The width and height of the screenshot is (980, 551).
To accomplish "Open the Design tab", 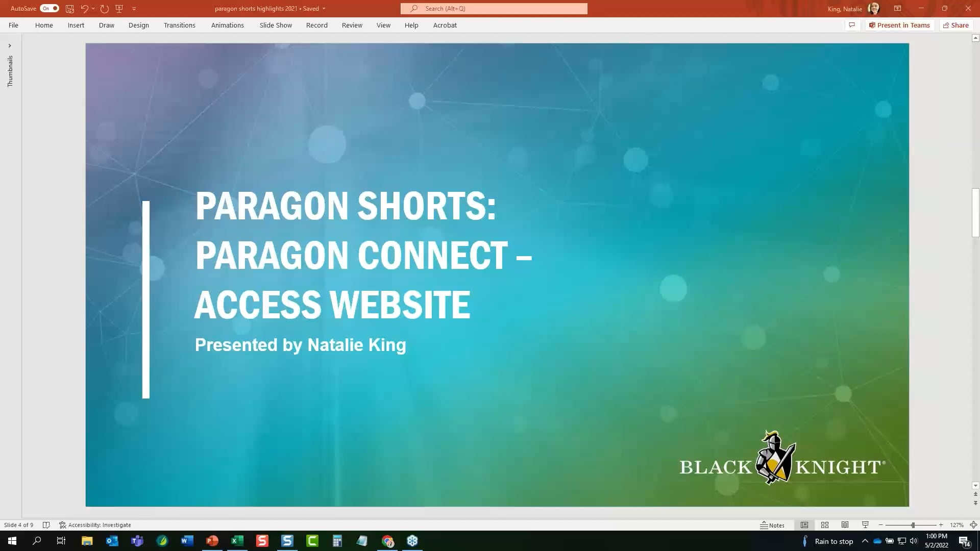I will pyautogui.click(x=139, y=25).
